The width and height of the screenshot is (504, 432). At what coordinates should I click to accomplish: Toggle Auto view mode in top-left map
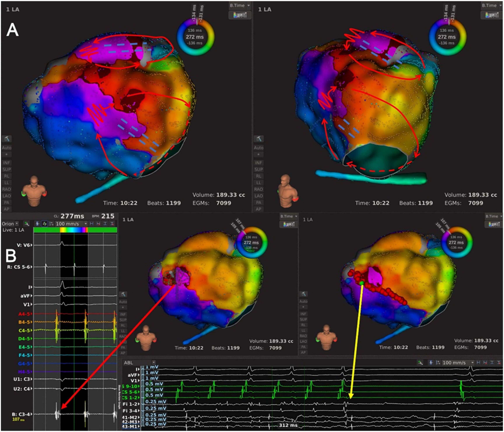[x=7, y=148]
